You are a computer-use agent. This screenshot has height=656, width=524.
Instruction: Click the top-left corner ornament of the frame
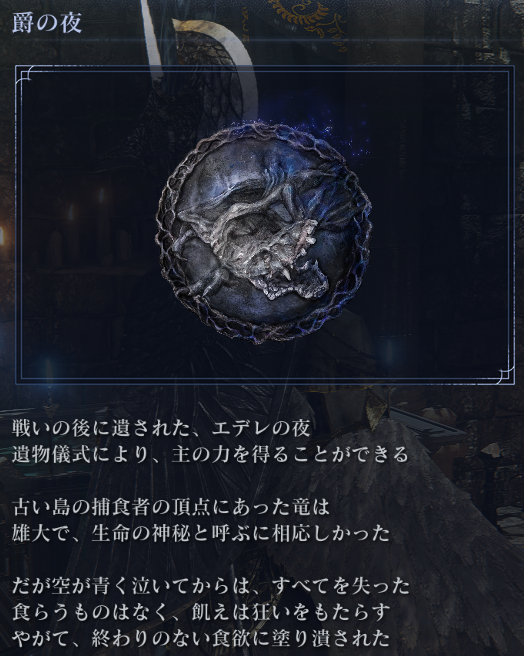[24, 75]
